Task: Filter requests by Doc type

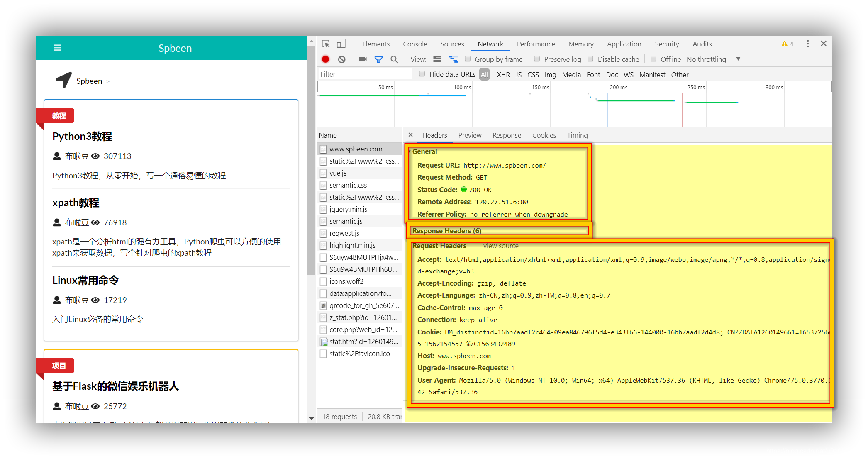Action: point(612,75)
